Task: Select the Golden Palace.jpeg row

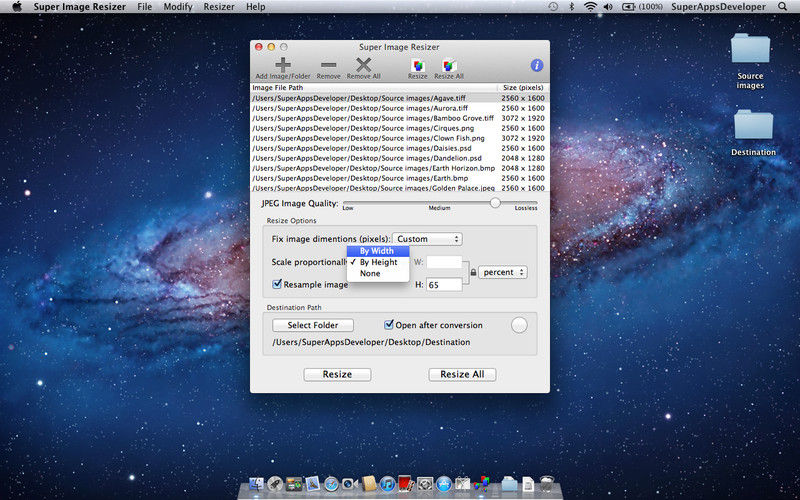Action: 400,188
